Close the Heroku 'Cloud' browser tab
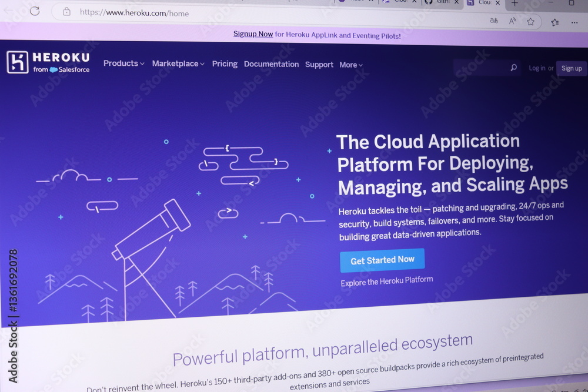The height and width of the screenshot is (392, 588). click(x=497, y=2)
